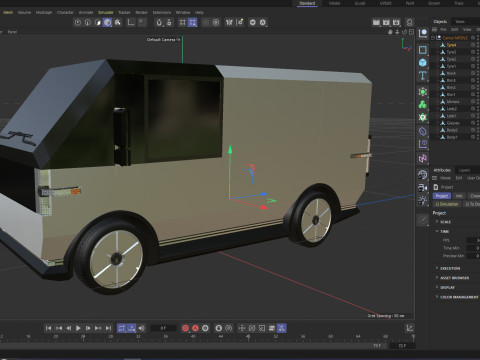This screenshot has width=480, height=360.
Task: Expand the EXECUTION section
Action: coord(437,268)
